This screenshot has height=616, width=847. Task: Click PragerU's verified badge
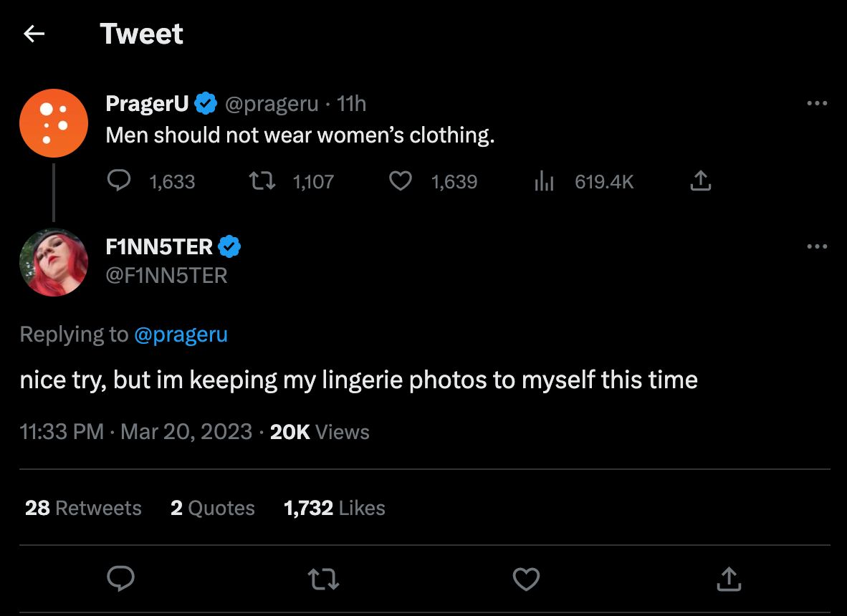click(206, 102)
